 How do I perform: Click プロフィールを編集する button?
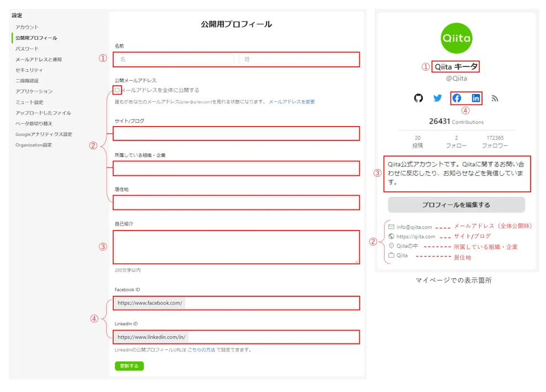(456, 205)
